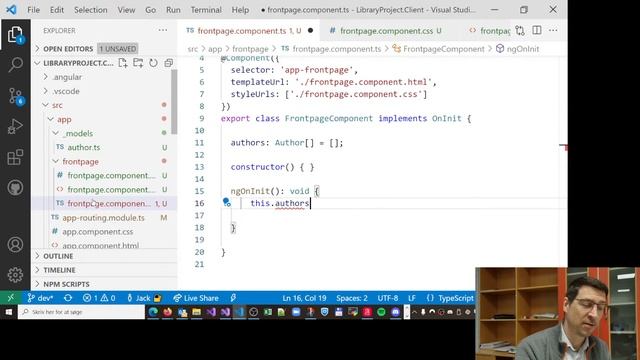
Task: Click Ln 16, Col 19 cursor position
Action: [304, 298]
